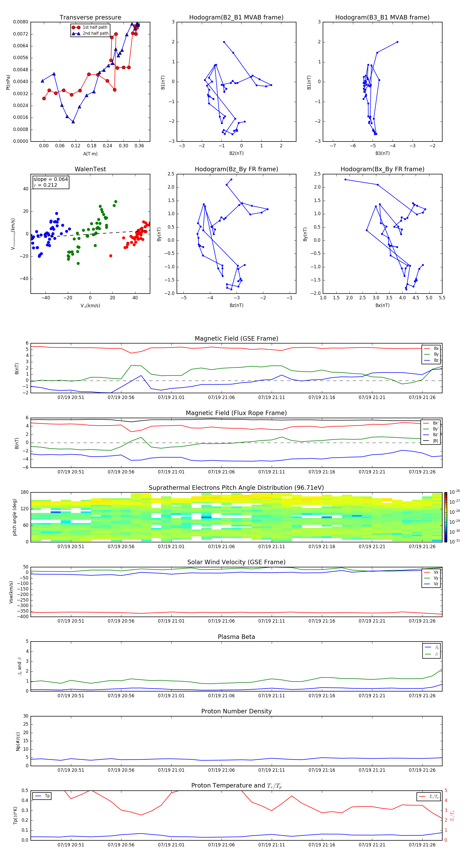The image size is (473, 868).
Task: Click the By legend entry in GSE field plot
Action: click(431, 355)
